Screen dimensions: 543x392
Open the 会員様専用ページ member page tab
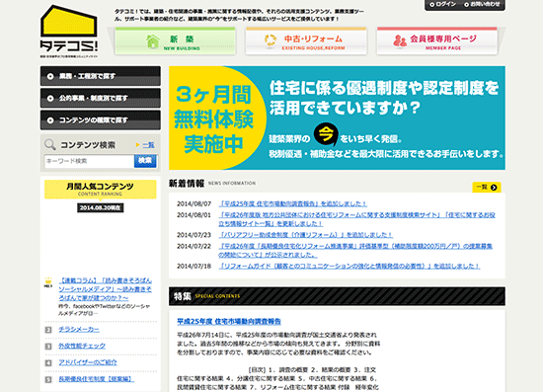click(437, 41)
